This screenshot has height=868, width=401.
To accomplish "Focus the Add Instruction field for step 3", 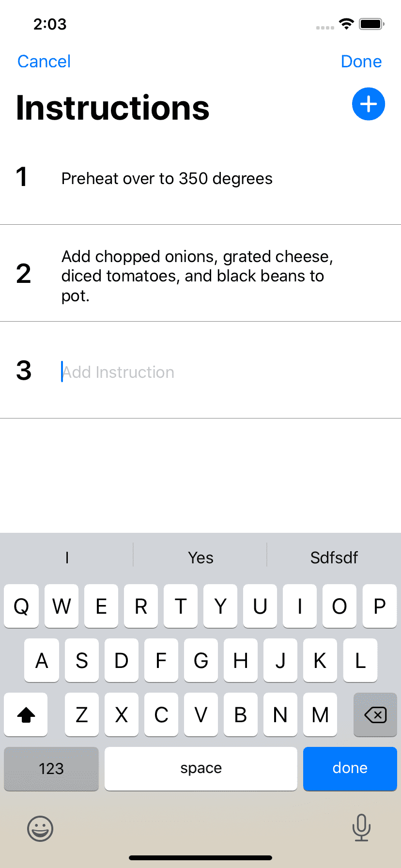I will 223,372.
